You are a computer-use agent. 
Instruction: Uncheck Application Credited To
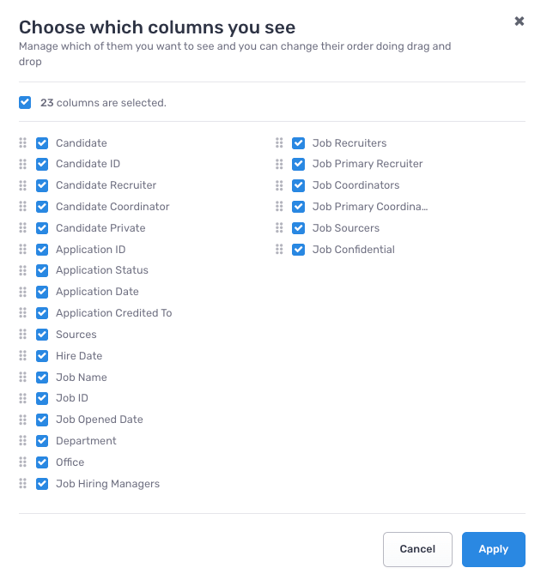[x=42, y=313]
